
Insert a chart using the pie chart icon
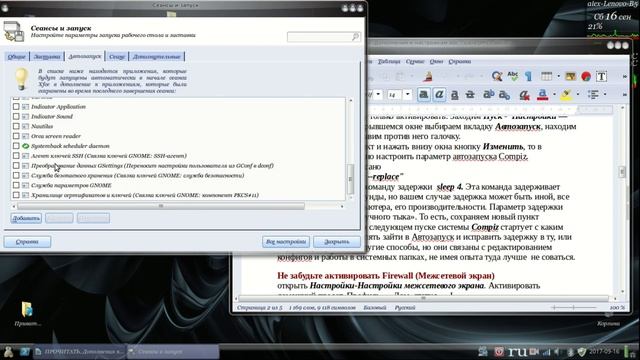[586, 76]
